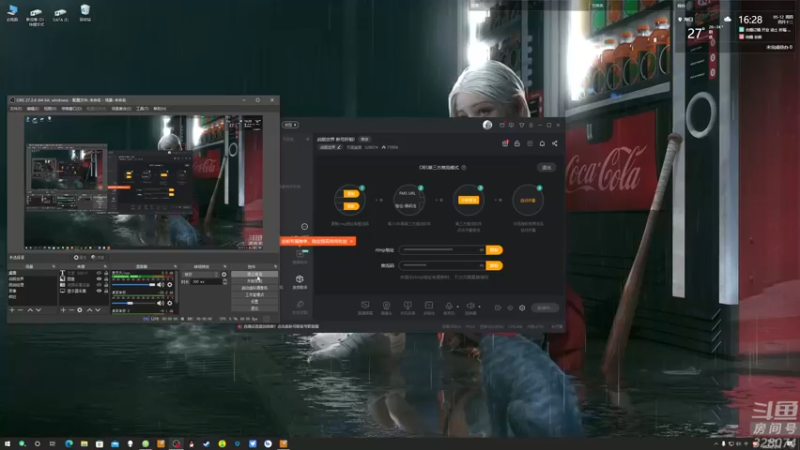Add a new scene in OBS
The image size is (800, 450).
[x=12, y=310]
